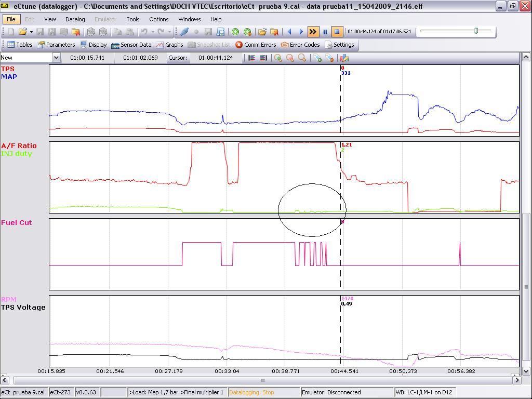The image size is (532, 399).
Task: Open the Options menu
Action: coord(159,19)
